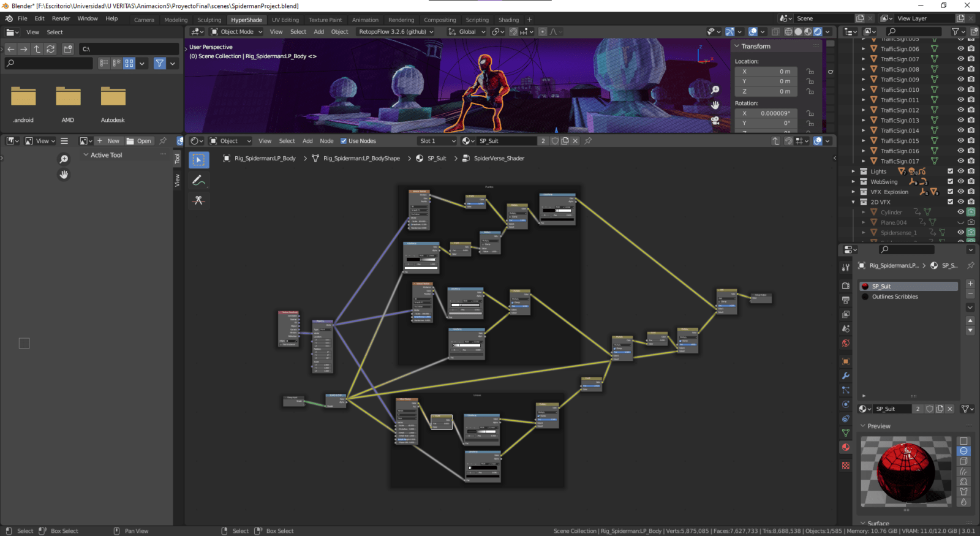This screenshot has width=980, height=536.
Task: Switch viewport to wireframe shading
Action: click(x=788, y=32)
